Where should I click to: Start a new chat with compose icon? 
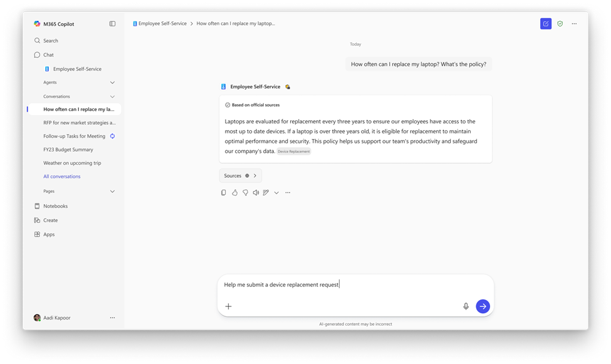point(546,24)
